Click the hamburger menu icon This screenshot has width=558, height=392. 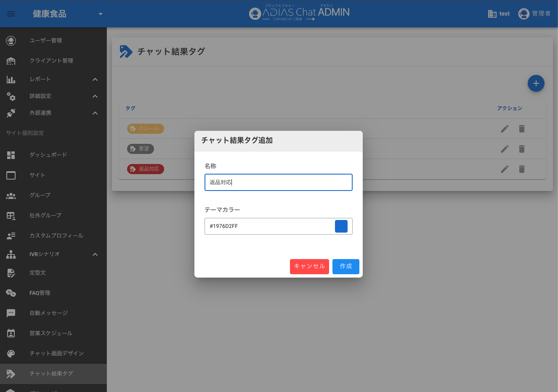pos(11,14)
